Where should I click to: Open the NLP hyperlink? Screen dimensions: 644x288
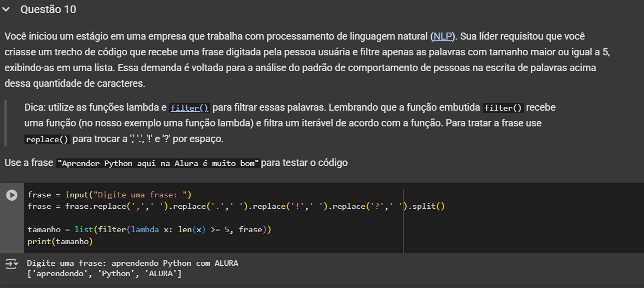pos(443,37)
